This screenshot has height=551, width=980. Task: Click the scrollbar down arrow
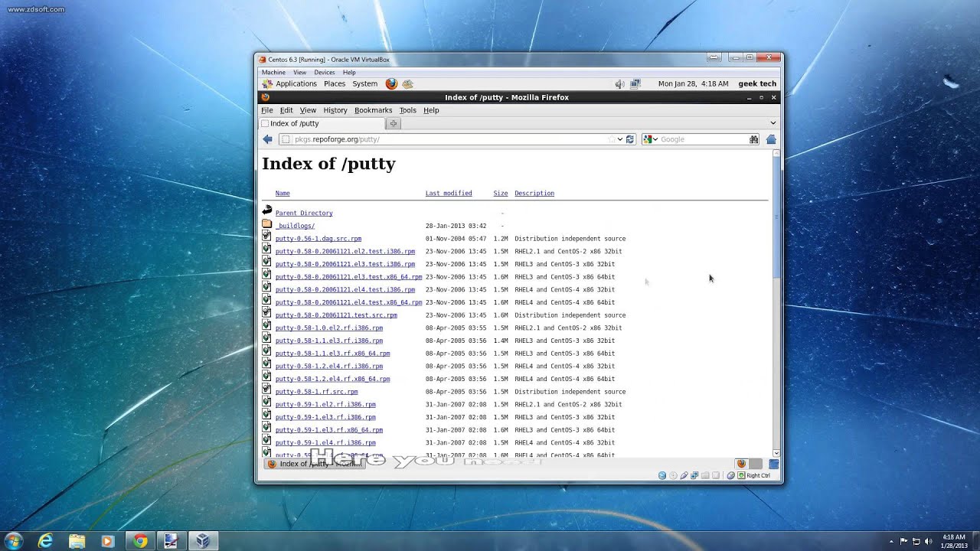click(776, 453)
